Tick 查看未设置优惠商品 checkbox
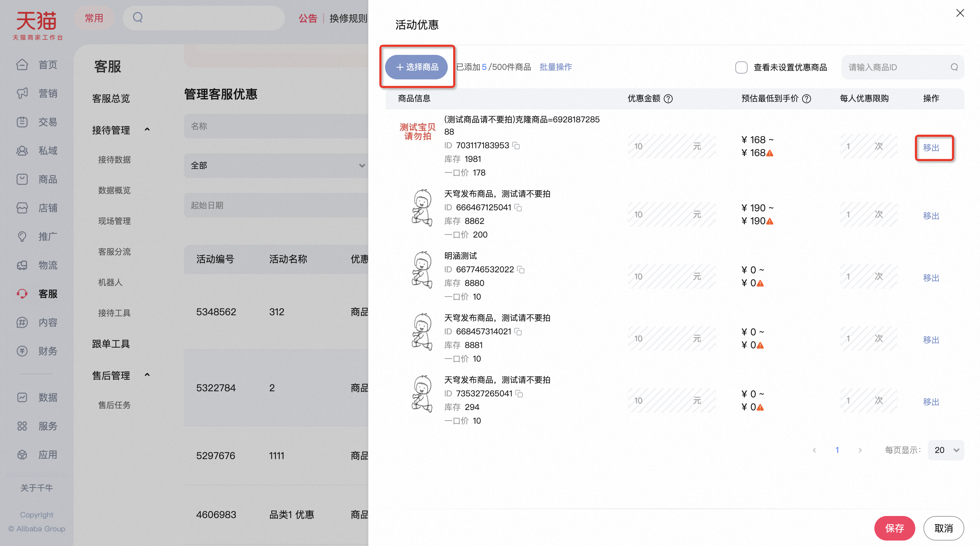Screen dimensions: 980x546 pos(741,67)
